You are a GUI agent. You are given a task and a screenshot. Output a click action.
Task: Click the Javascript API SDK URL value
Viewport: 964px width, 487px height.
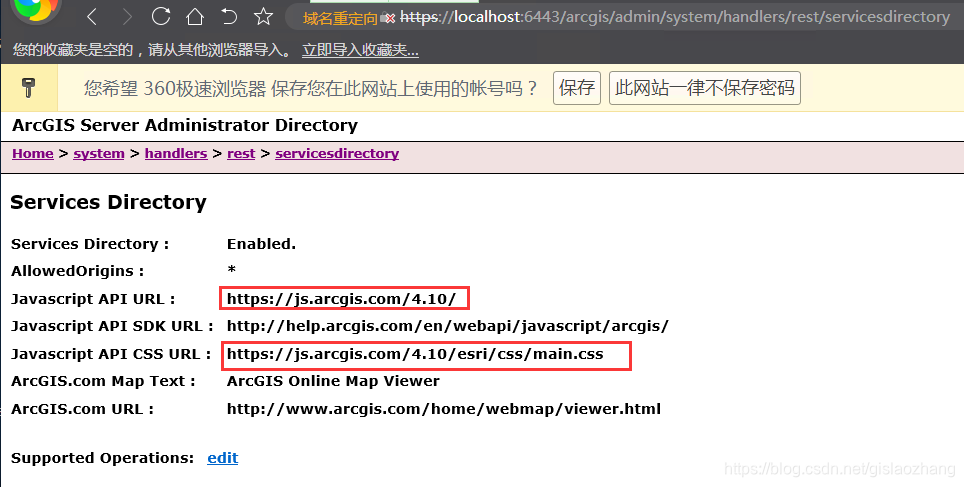pyautogui.click(x=448, y=327)
